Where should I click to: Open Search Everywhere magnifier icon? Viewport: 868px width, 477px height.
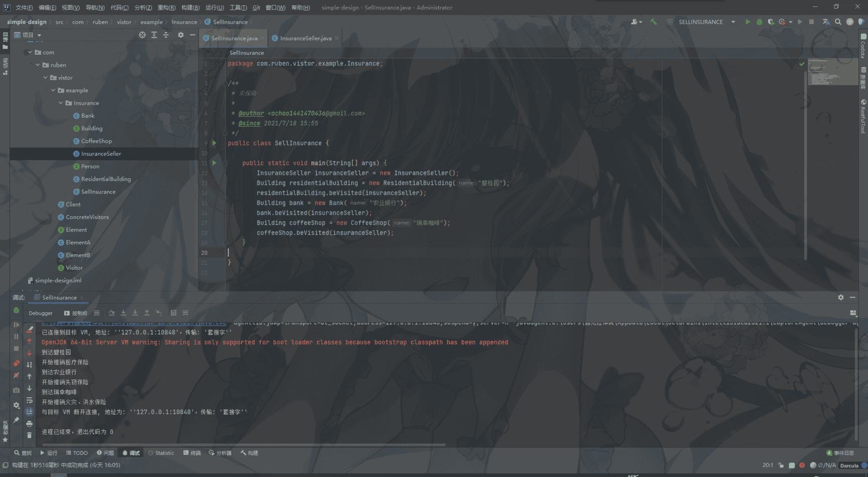838,22
